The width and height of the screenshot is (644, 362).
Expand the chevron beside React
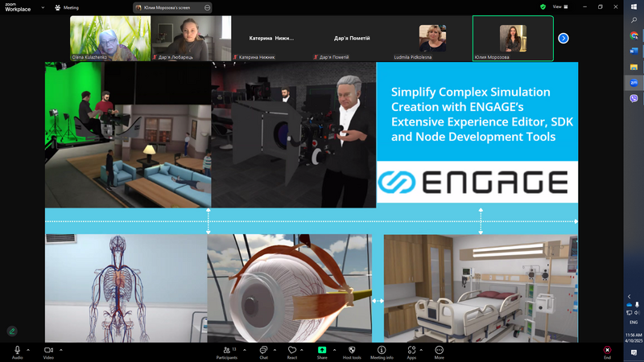[301, 350]
